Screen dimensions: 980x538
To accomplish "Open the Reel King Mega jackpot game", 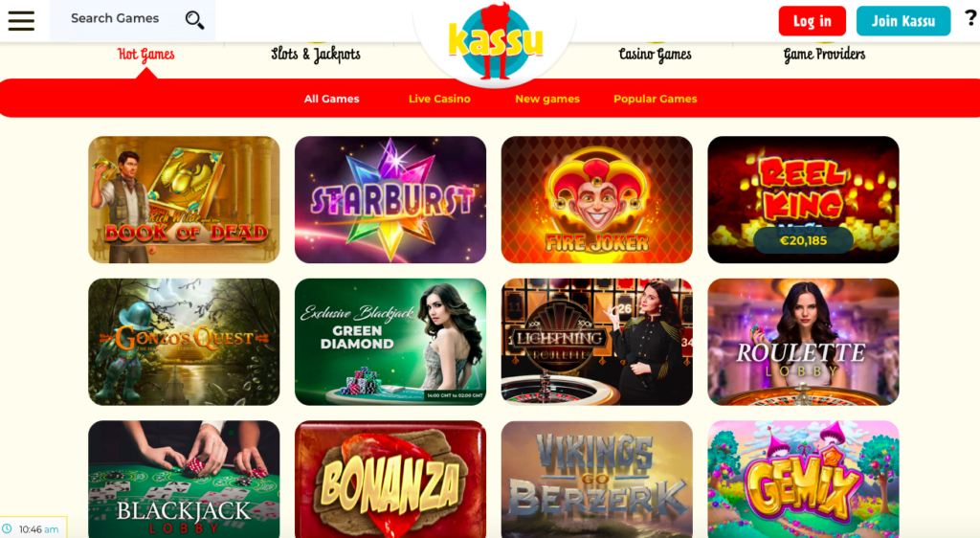I will point(803,199).
